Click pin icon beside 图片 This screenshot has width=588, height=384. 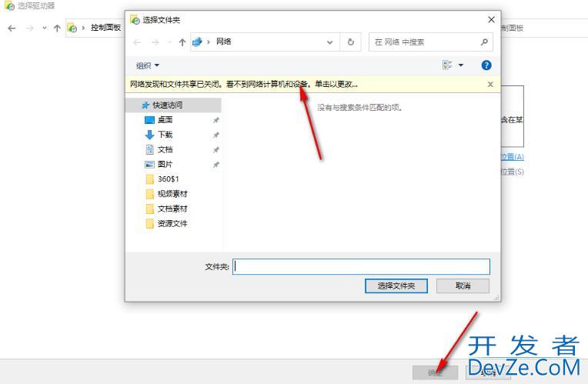pyautogui.click(x=216, y=164)
